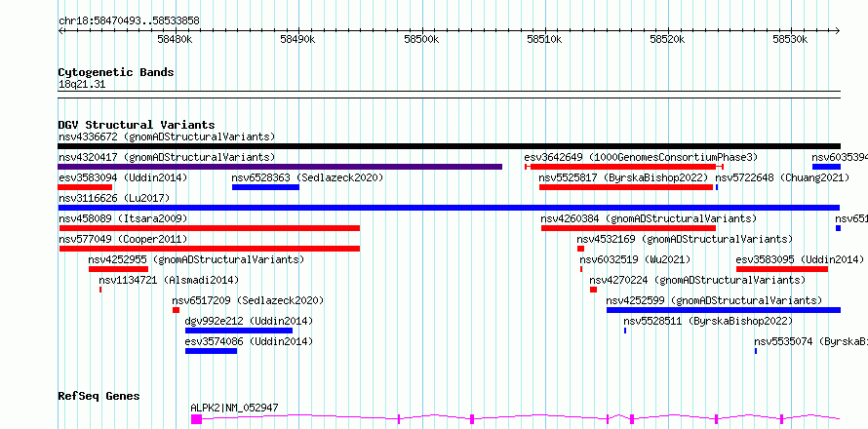Select the nsv4252599 blue bar
The height and width of the screenshot is (429, 868).
(724, 310)
